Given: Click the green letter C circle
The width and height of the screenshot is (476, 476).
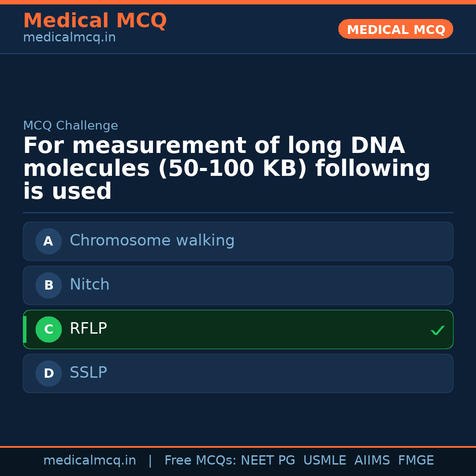Looking at the screenshot, I should (48, 329).
